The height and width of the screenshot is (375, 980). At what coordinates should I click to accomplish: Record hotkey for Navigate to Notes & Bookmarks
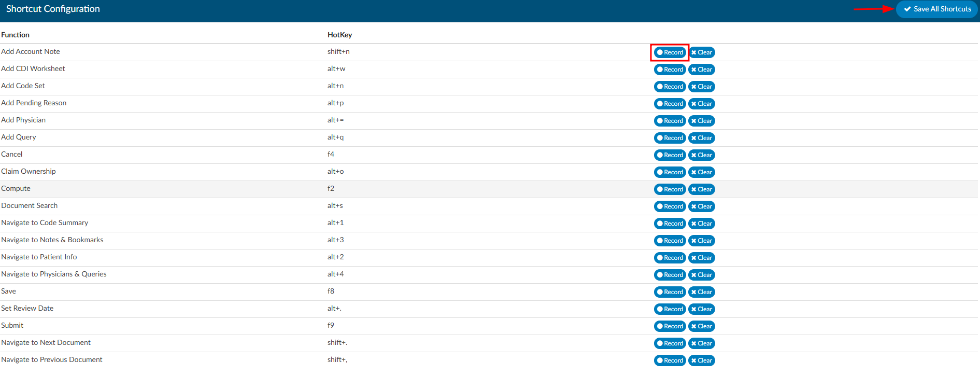coord(670,241)
